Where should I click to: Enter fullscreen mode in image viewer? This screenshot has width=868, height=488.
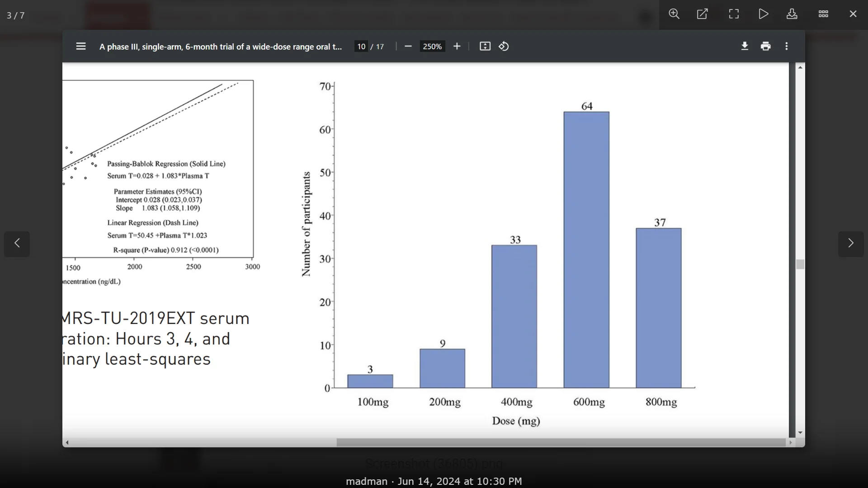coord(734,14)
